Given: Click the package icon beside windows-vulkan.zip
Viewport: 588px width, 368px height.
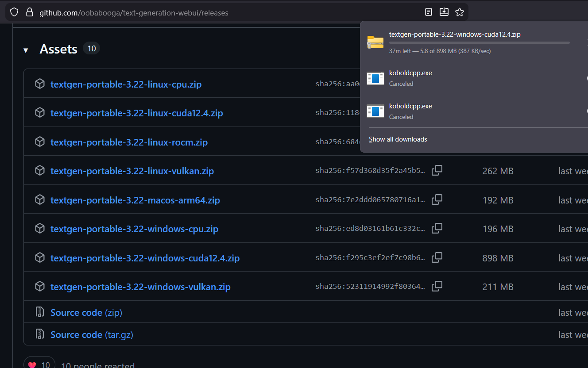Looking at the screenshot, I should tap(40, 287).
